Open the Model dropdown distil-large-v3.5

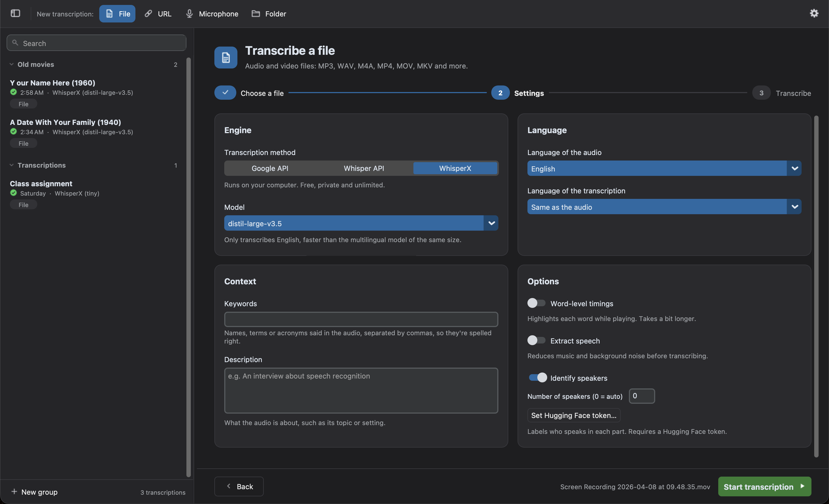pyautogui.click(x=361, y=223)
